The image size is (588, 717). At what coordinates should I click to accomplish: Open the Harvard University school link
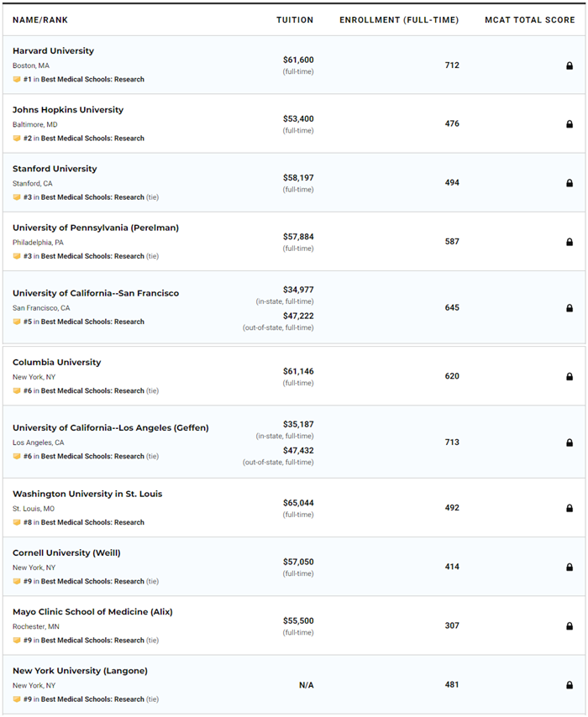coord(53,51)
